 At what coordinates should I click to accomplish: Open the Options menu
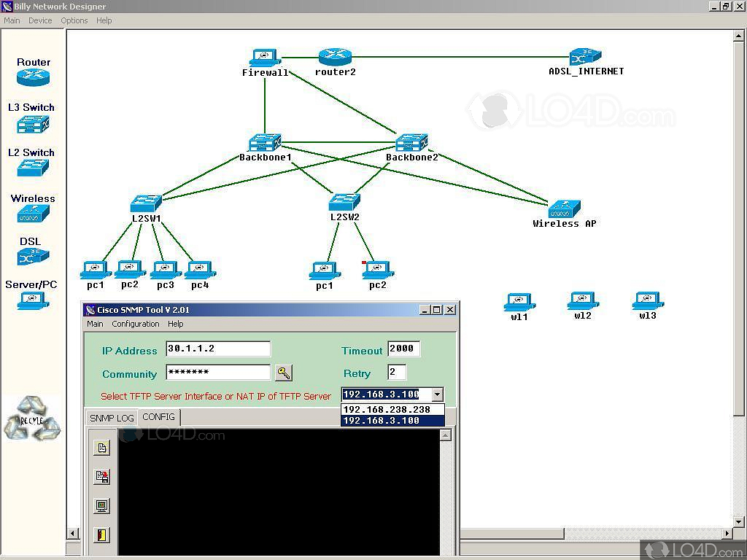click(74, 20)
